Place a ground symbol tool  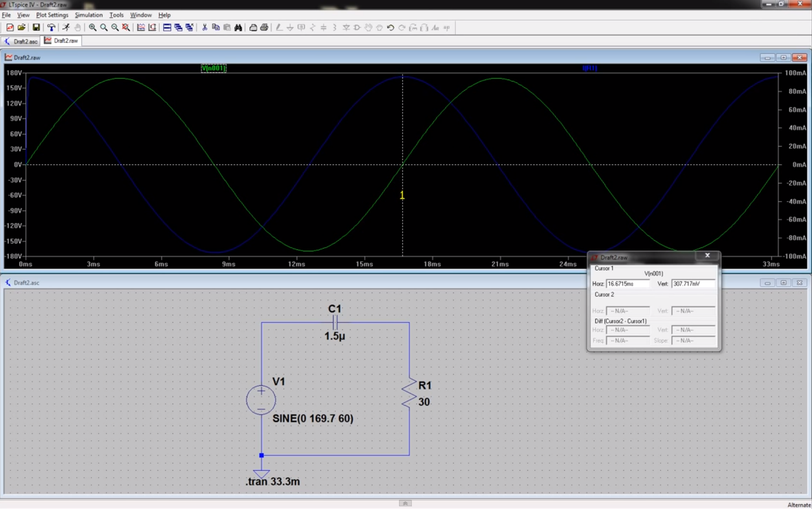(x=289, y=28)
